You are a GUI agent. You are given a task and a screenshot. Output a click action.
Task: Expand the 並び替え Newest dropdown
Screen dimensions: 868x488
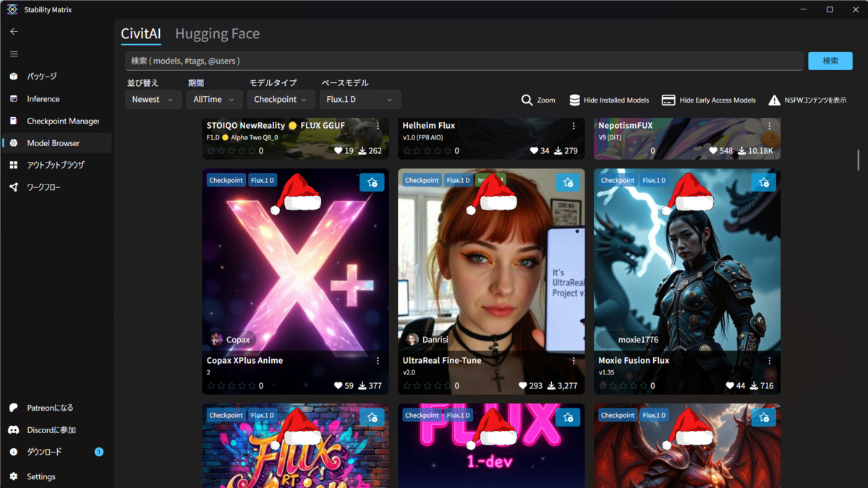(x=153, y=100)
